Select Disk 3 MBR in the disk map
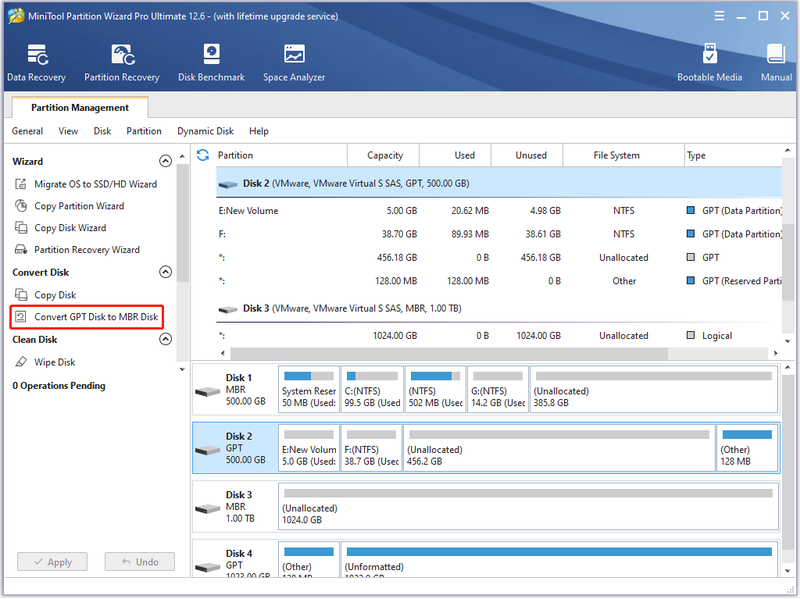 pyautogui.click(x=235, y=507)
